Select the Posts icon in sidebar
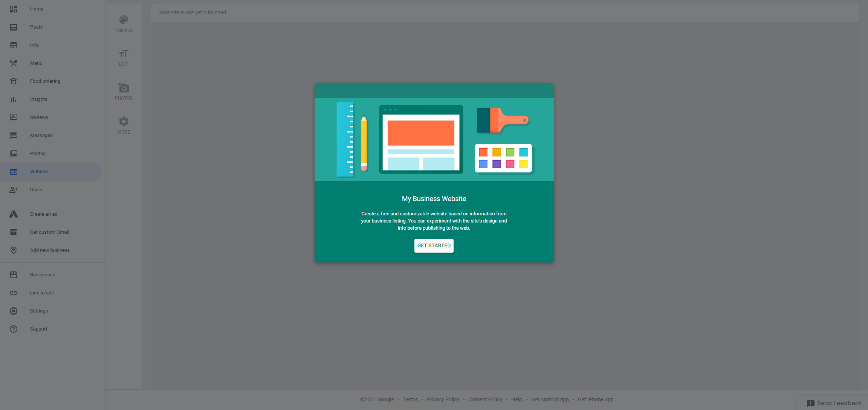This screenshot has width=868, height=410. pos(14,27)
